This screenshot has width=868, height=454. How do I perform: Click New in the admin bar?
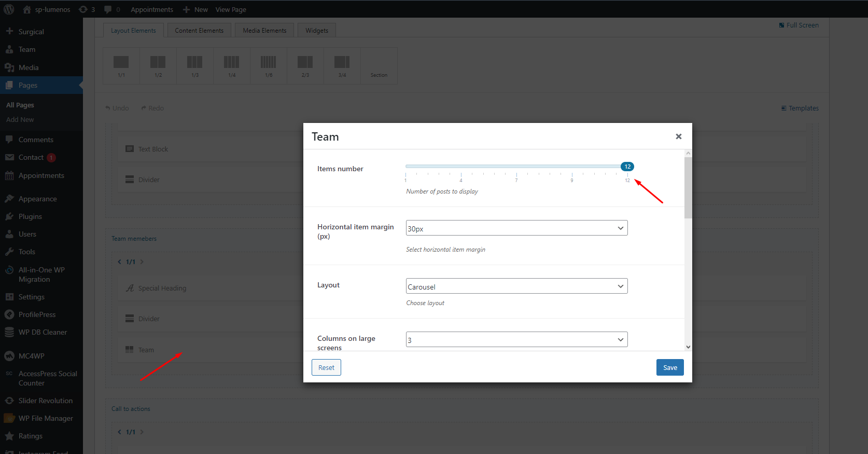[x=195, y=9]
